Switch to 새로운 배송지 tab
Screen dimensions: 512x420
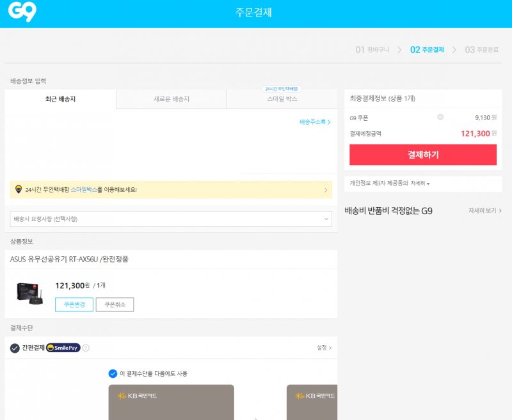point(171,99)
